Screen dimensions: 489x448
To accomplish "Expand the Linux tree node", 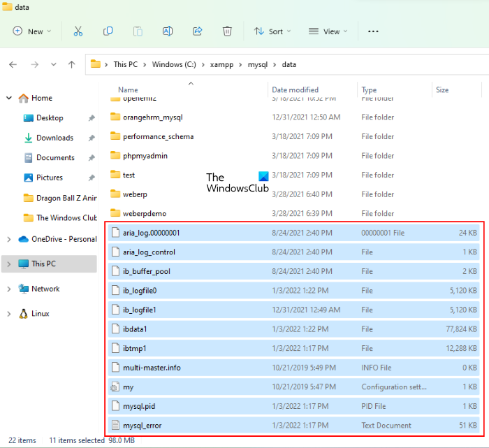I will (9, 314).
